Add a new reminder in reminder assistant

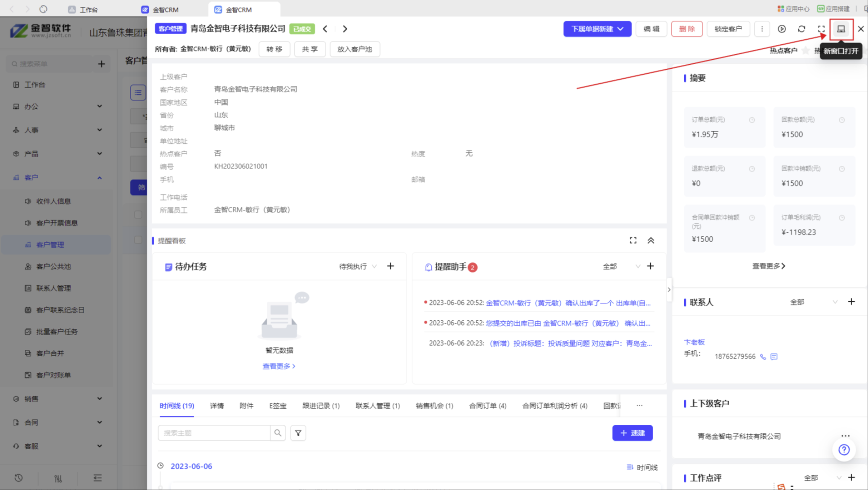click(650, 266)
